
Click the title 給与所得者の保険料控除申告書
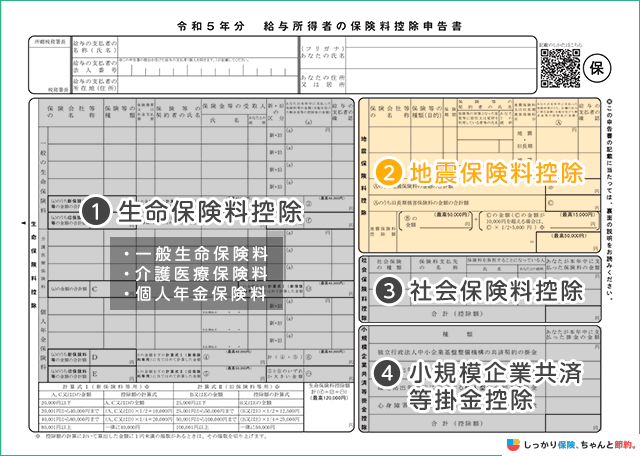tap(362, 26)
